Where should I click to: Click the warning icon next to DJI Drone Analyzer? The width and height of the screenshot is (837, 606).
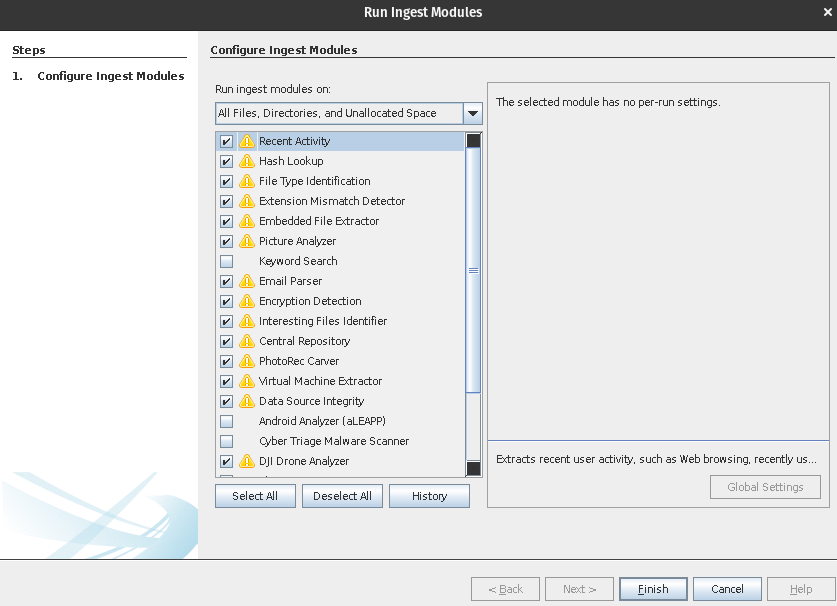[x=246, y=461]
